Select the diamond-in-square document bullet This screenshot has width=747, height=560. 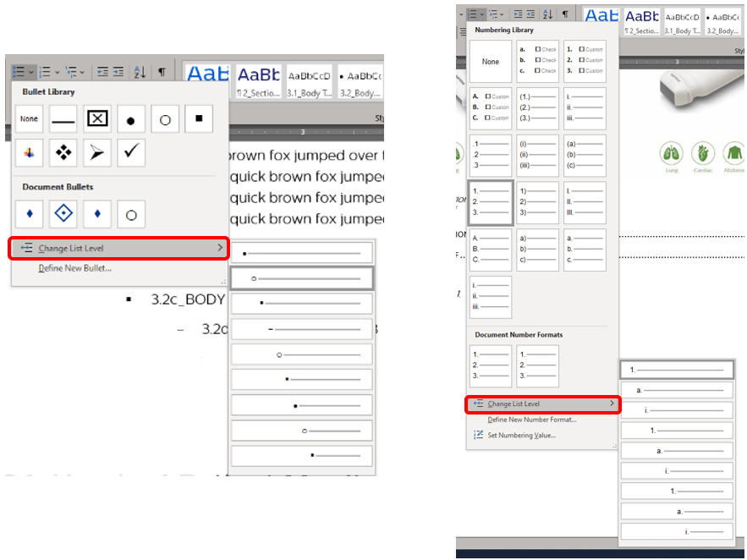tap(63, 214)
